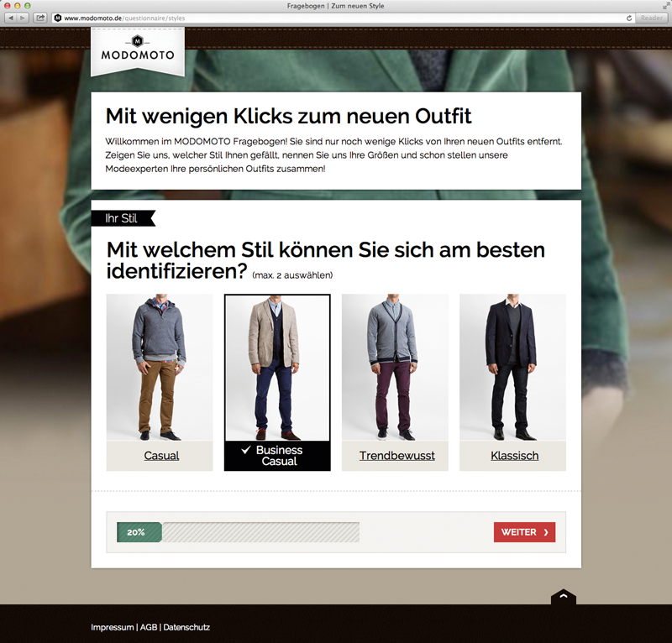Open the MODOMOTO logo home banner
Viewport: 672px width, 643px height.
(x=138, y=51)
